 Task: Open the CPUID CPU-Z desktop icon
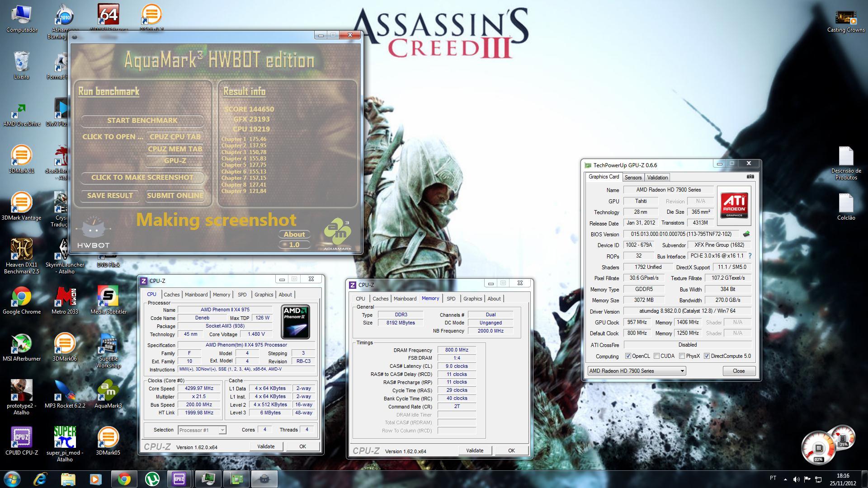(x=21, y=441)
